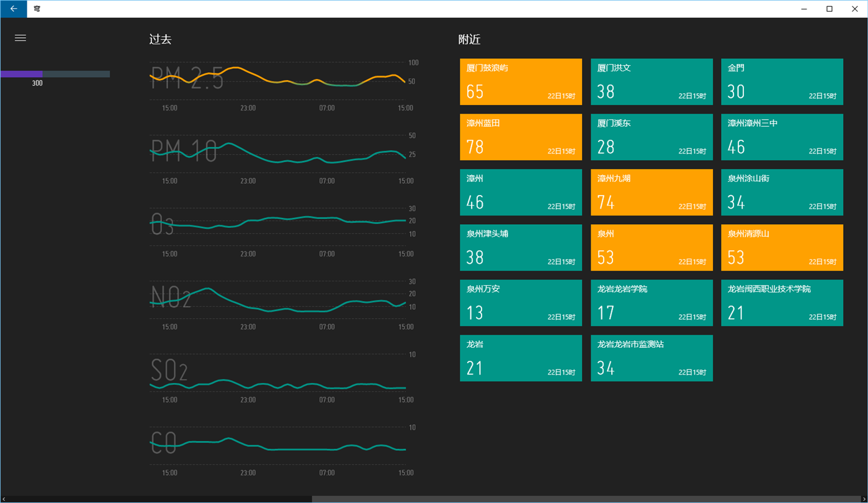Open the 金門 station tile

click(x=782, y=82)
